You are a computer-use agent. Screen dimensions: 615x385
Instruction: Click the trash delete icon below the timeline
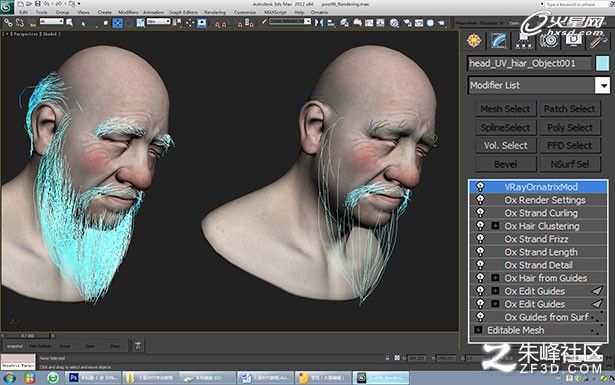(138, 346)
